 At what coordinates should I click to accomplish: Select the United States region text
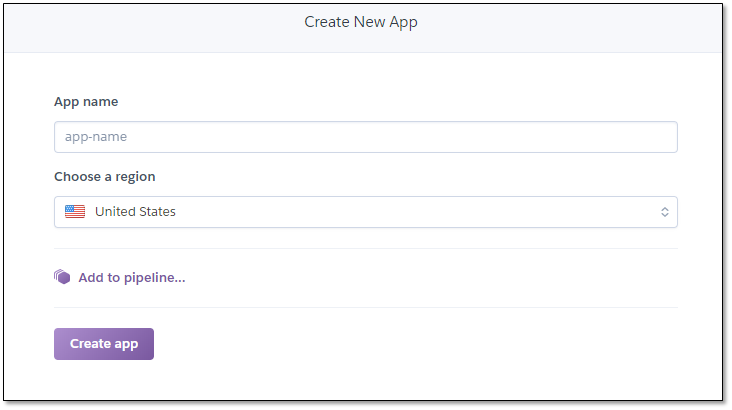pyautogui.click(x=135, y=212)
